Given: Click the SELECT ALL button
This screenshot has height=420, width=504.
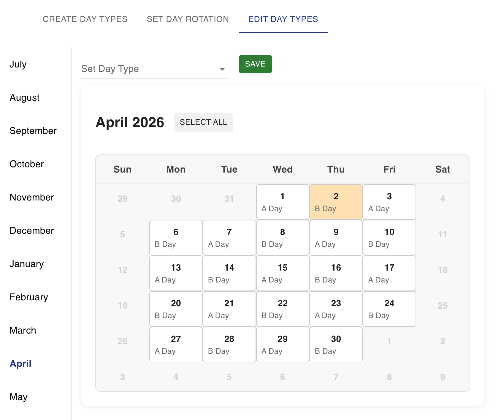Looking at the screenshot, I should click(x=204, y=122).
